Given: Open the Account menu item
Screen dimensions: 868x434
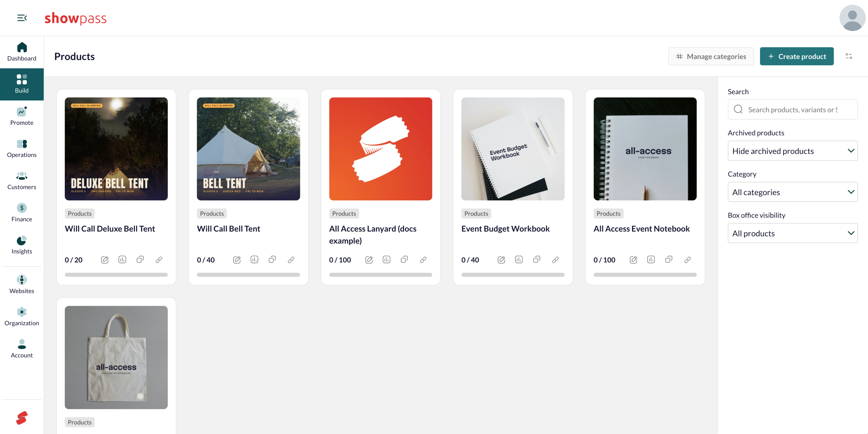Looking at the screenshot, I should pos(22,349).
